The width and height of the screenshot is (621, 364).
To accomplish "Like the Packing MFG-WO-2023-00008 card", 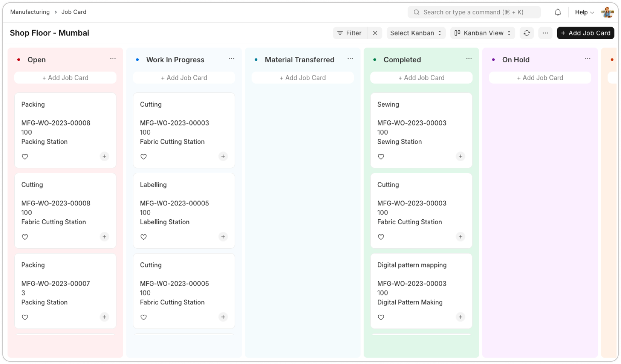I will (x=25, y=157).
